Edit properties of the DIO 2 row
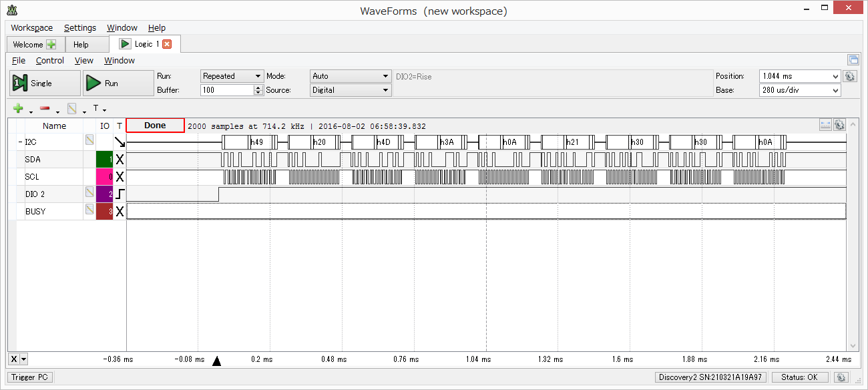Screen dimensions: 868x390 pyautogui.click(x=89, y=192)
